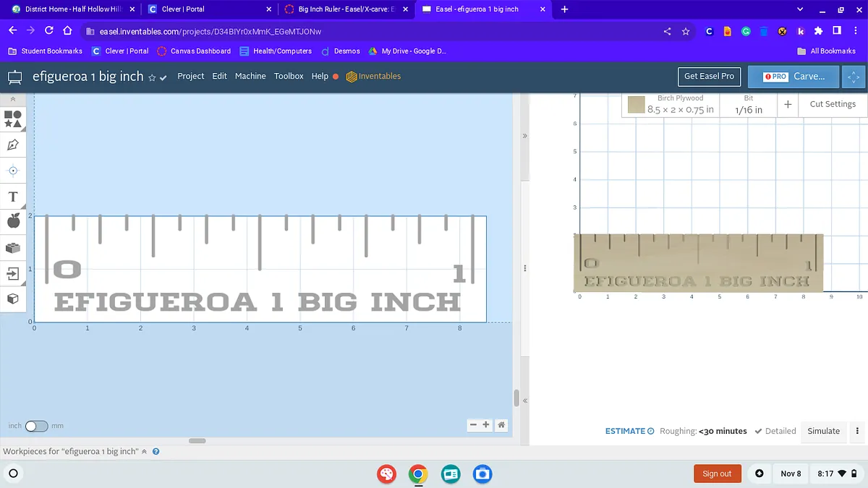Open the Apps brick icon
This screenshot has width=868, height=488.
coord(13,248)
